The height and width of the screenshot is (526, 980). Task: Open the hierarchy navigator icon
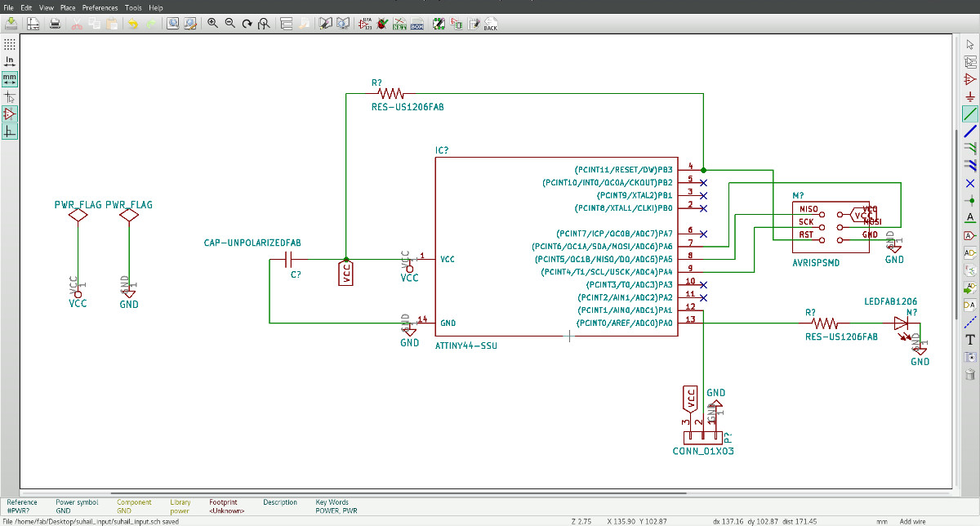click(x=286, y=24)
